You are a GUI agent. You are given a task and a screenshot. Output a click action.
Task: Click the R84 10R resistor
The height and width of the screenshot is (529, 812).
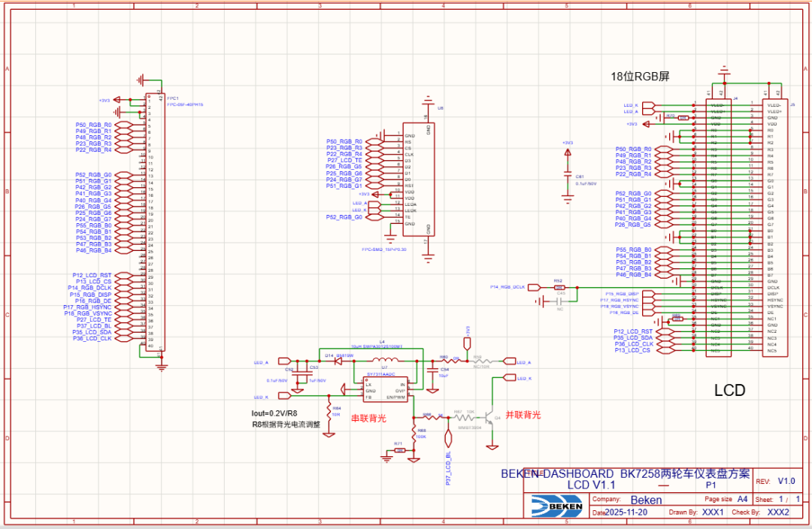click(328, 411)
